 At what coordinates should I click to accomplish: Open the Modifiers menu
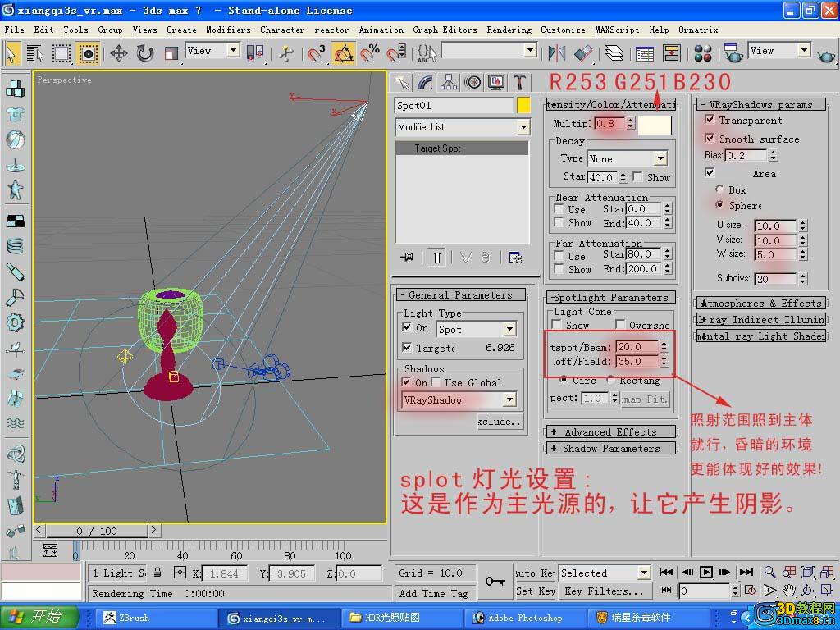(228, 30)
